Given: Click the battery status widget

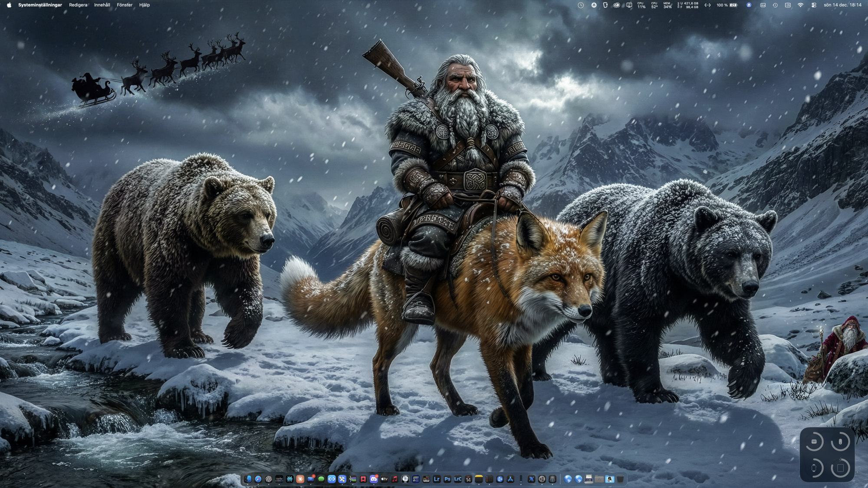Looking at the screenshot, I should 733,5.
